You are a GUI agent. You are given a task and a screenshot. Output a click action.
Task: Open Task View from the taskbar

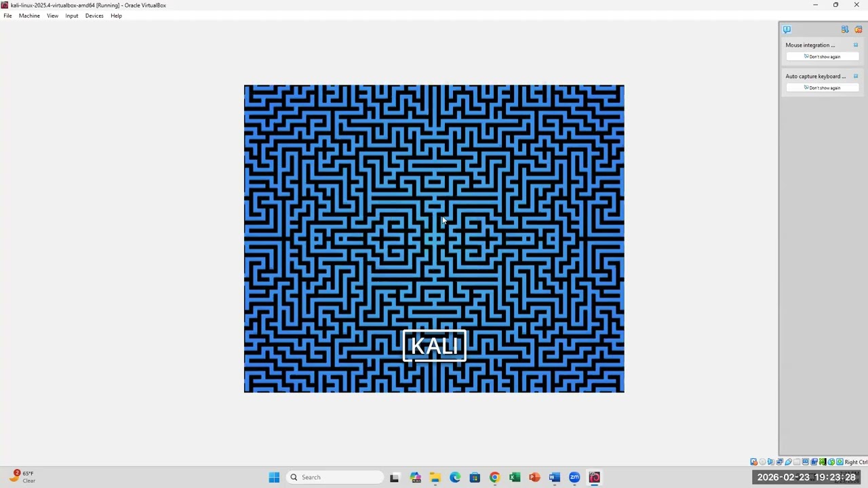click(x=395, y=477)
